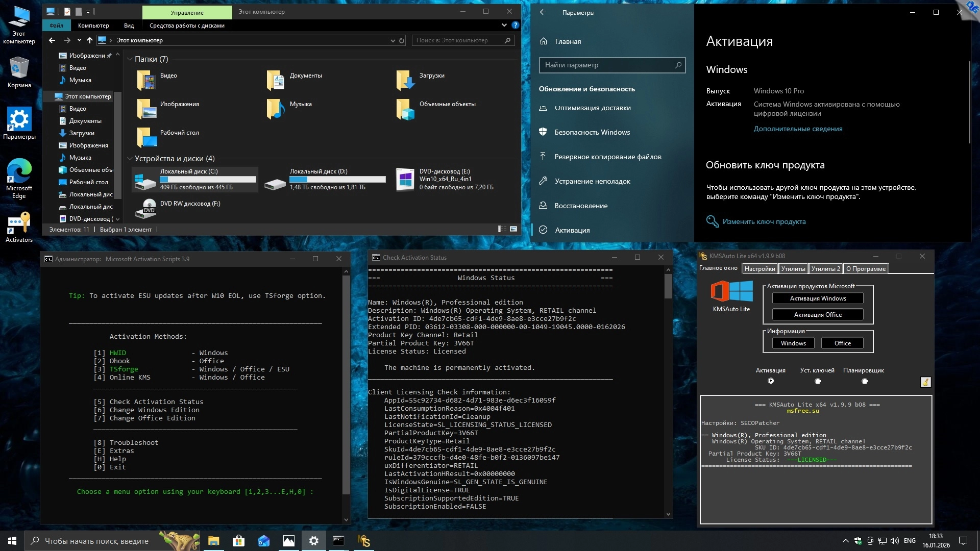Click the Активация Windows button
Image resolution: width=980 pixels, height=551 pixels.
coord(818,298)
